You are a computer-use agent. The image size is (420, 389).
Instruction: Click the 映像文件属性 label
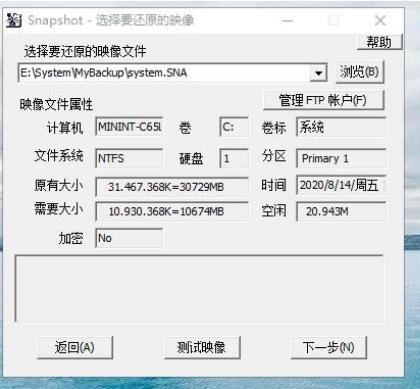tap(56, 104)
